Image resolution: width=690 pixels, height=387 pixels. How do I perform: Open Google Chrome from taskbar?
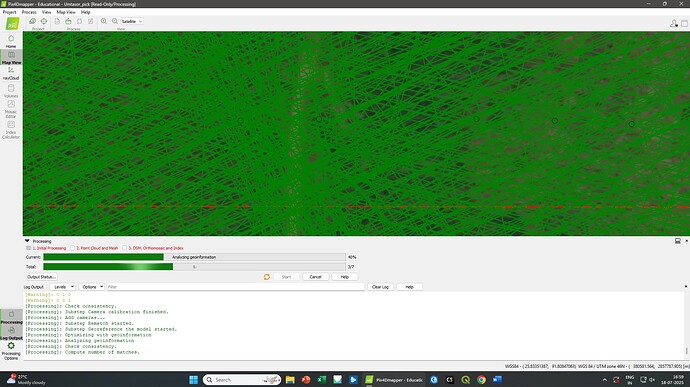pyautogui.click(x=481, y=380)
